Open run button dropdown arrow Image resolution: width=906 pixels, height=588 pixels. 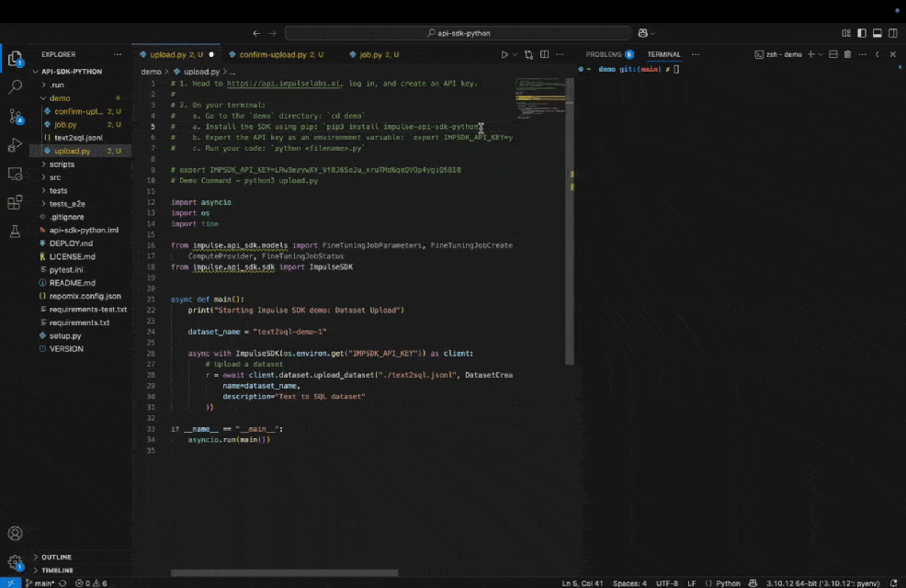click(515, 54)
